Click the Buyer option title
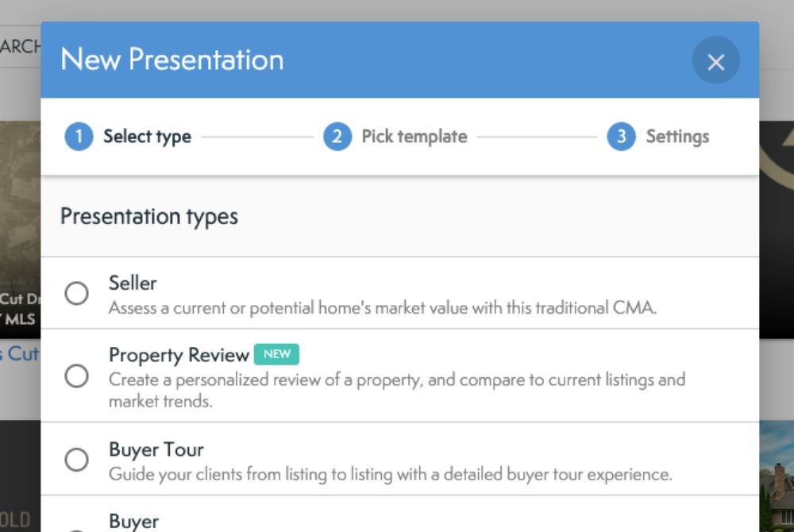 pyautogui.click(x=133, y=521)
